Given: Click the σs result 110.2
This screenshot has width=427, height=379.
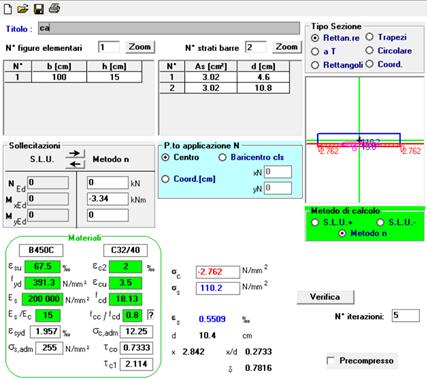Looking at the screenshot, I should point(218,288).
